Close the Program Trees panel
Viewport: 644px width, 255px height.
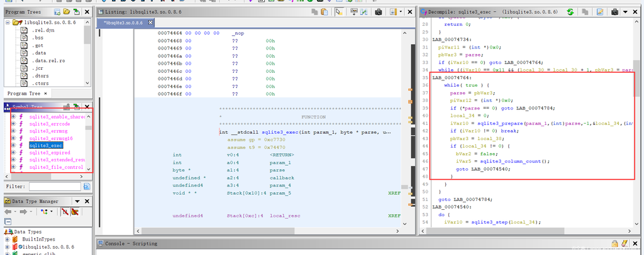(x=87, y=12)
